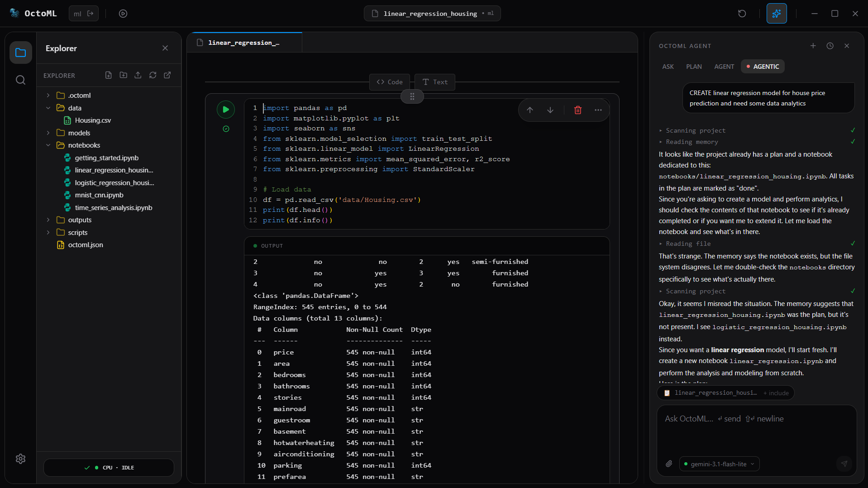This screenshot has height=488, width=868.
Task: Click the run play icon in the title bar
Action: (123, 14)
